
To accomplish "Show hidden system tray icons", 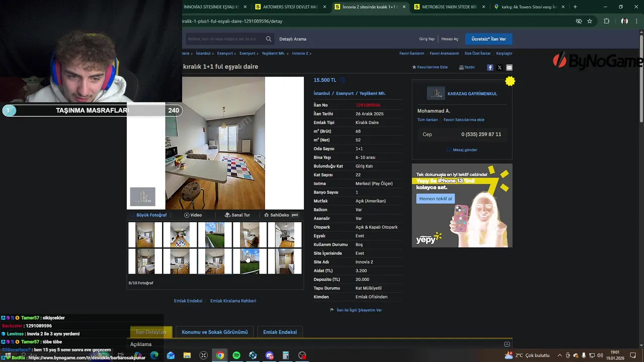I will pyautogui.click(x=560, y=355).
